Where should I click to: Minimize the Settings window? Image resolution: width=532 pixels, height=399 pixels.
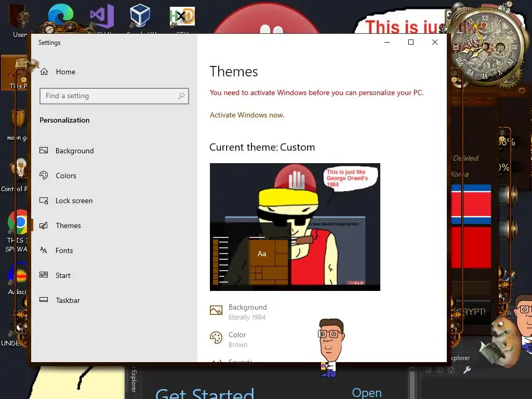(x=387, y=42)
